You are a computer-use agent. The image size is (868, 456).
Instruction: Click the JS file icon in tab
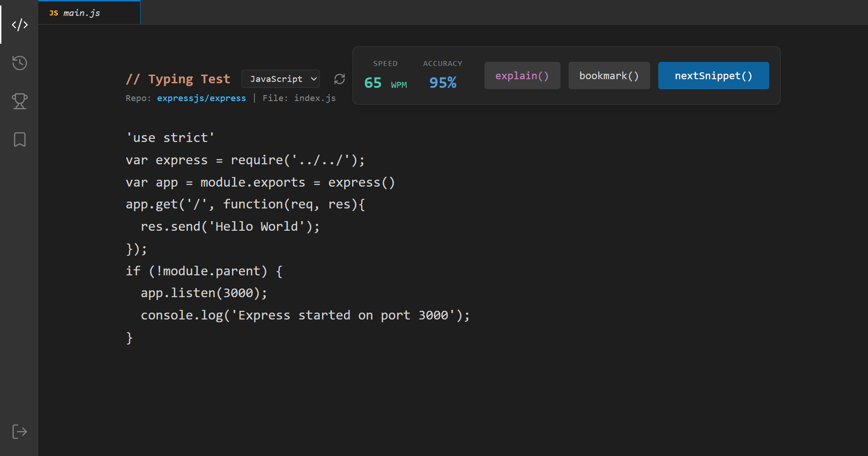(54, 13)
